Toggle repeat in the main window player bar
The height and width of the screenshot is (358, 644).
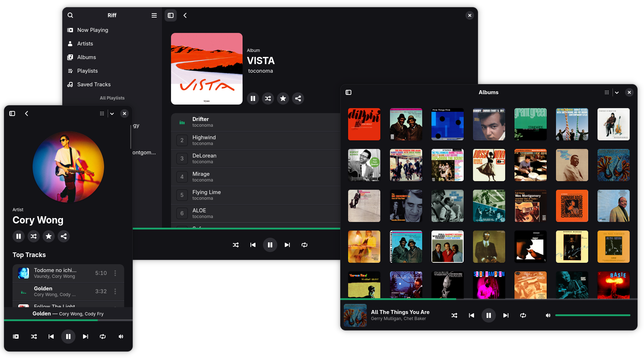click(x=304, y=245)
